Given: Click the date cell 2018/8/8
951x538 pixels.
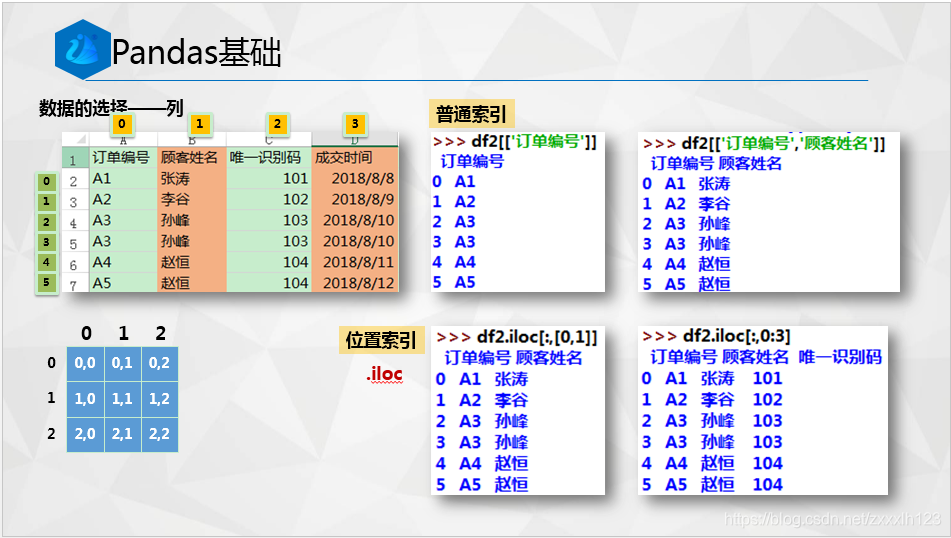Looking at the screenshot, I should pyautogui.click(x=355, y=178).
